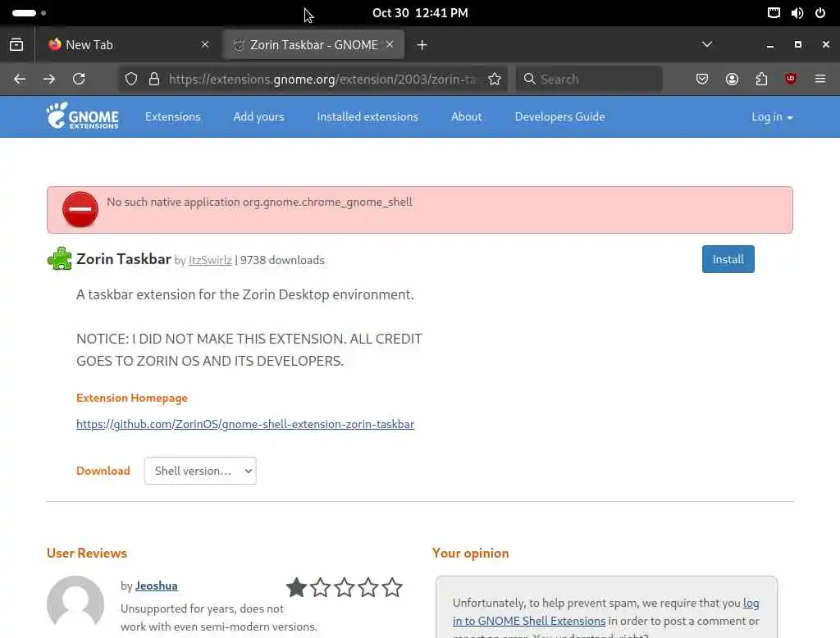Open the About page

click(x=466, y=116)
